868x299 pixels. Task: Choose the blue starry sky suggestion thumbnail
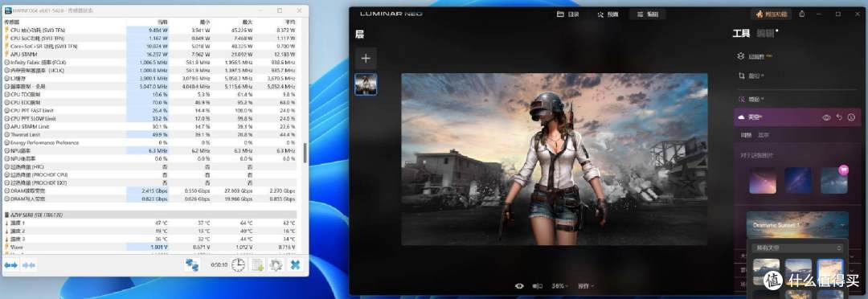coord(798,181)
